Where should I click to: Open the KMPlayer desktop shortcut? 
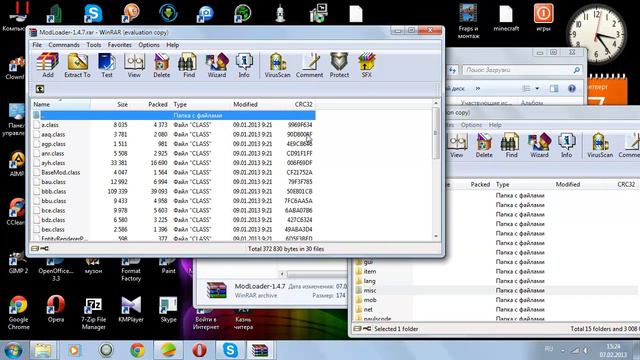point(131,309)
